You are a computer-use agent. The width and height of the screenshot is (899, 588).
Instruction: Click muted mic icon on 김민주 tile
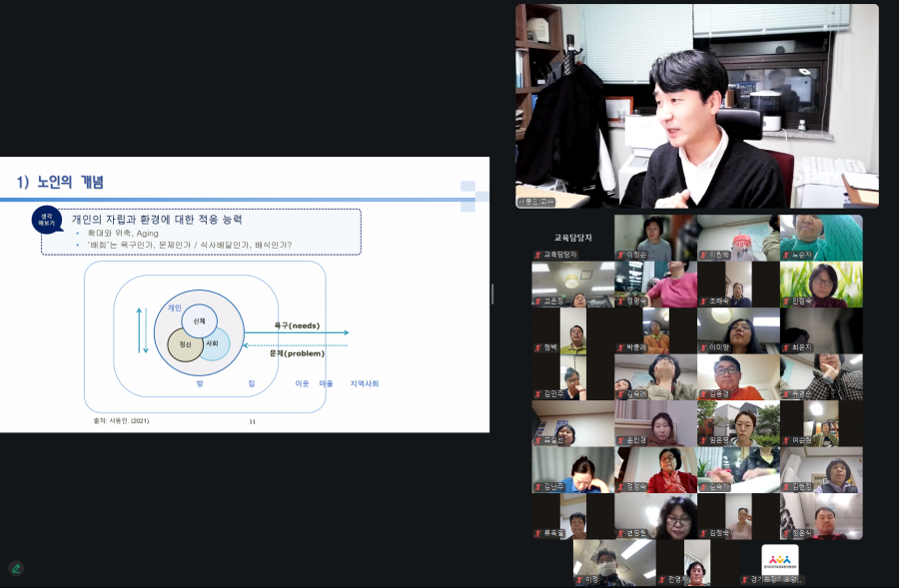pyautogui.click(x=537, y=394)
